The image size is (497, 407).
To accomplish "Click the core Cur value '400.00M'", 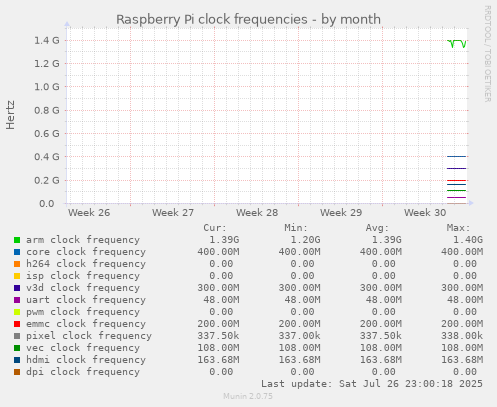I will coord(218,252).
